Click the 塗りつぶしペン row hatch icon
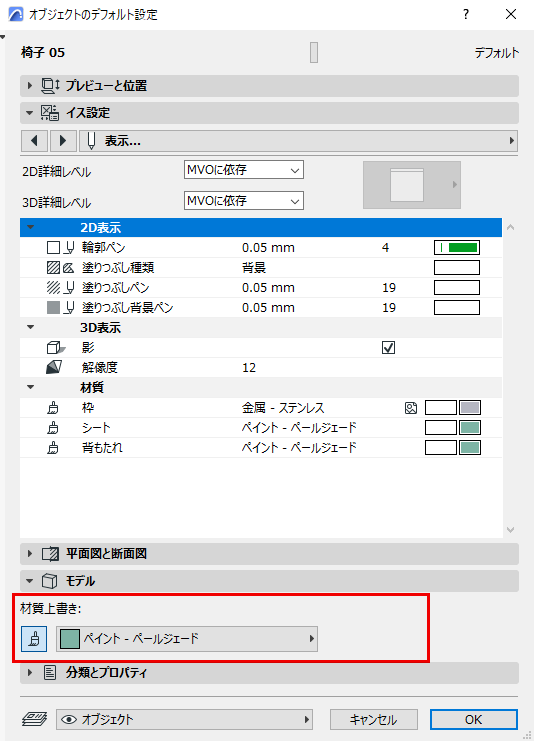This screenshot has height=741, width=534. [x=54, y=287]
